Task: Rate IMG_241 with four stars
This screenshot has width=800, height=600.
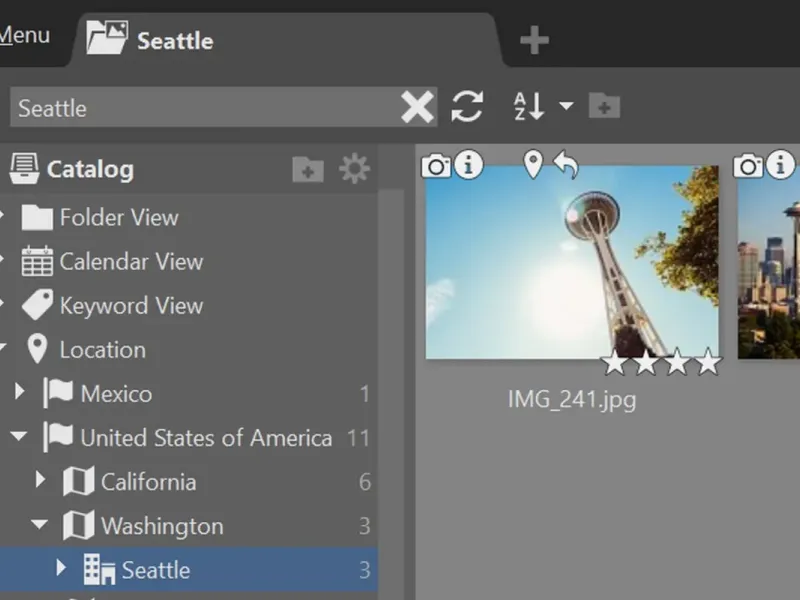Action: pyautogui.click(x=708, y=362)
